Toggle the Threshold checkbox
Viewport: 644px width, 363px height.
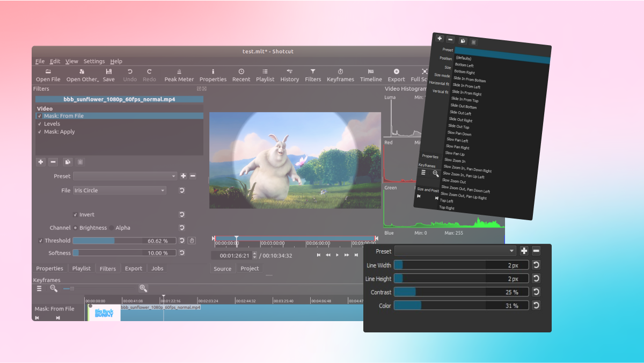[x=41, y=241]
